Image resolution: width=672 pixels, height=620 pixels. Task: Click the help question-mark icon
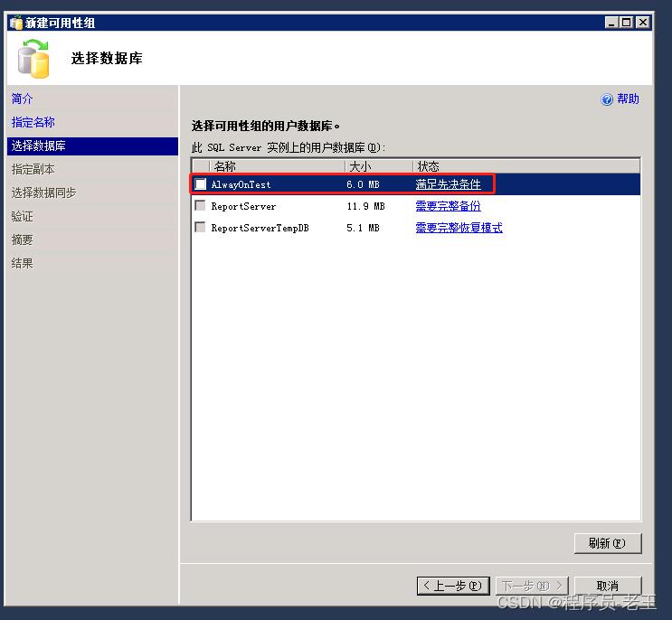607,99
